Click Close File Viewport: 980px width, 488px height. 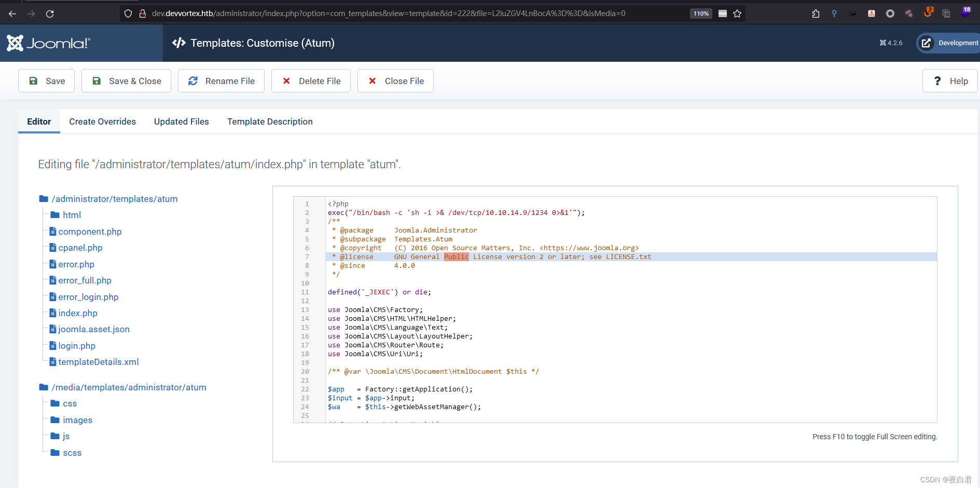point(395,81)
